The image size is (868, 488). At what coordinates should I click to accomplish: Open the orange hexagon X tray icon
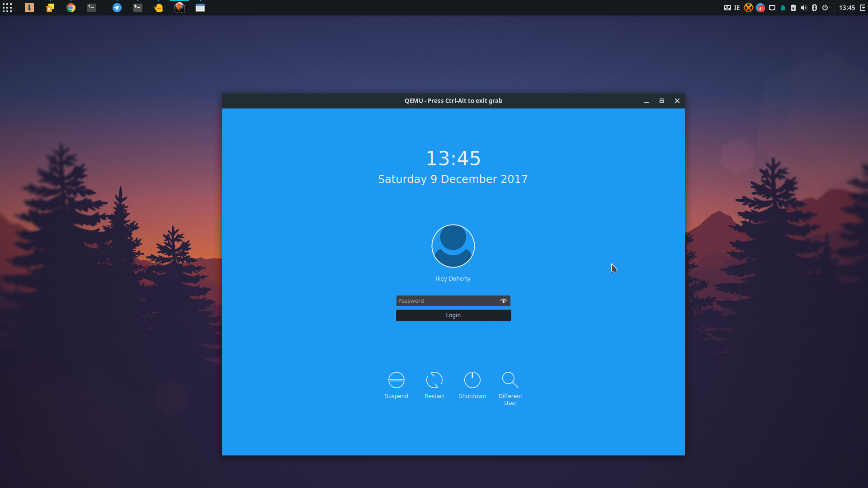[x=749, y=8]
